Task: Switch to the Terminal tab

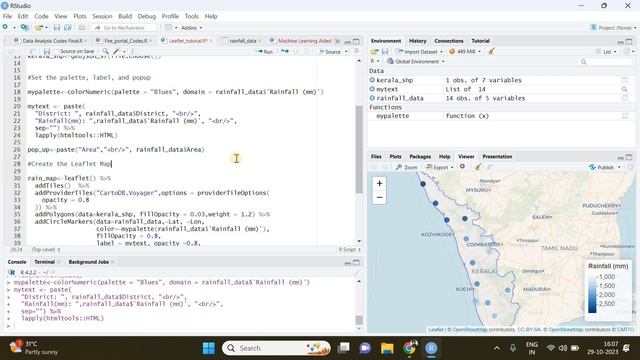Action: click(x=44, y=262)
